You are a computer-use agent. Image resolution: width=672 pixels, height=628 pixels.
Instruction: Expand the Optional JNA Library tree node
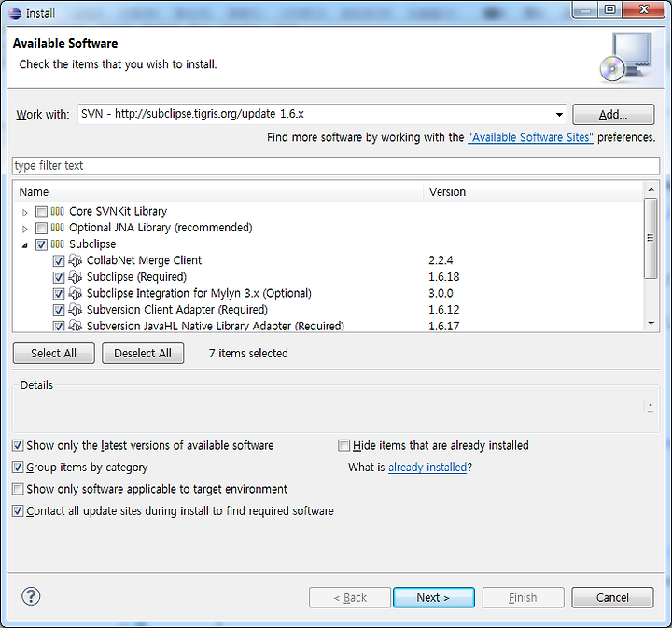25,229
